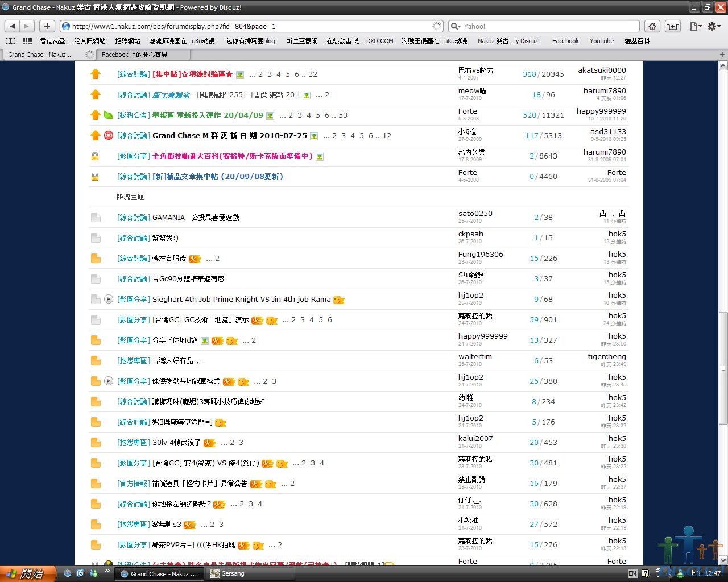This screenshot has width=728, height=582.
Task: Click the 抱怨專區 category tag on 30lv row
Action: pos(134,443)
